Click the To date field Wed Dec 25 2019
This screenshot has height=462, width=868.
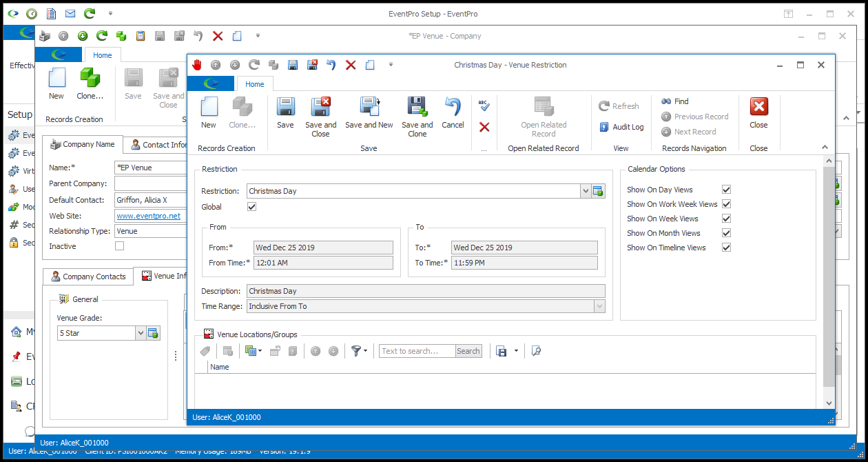click(524, 248)
